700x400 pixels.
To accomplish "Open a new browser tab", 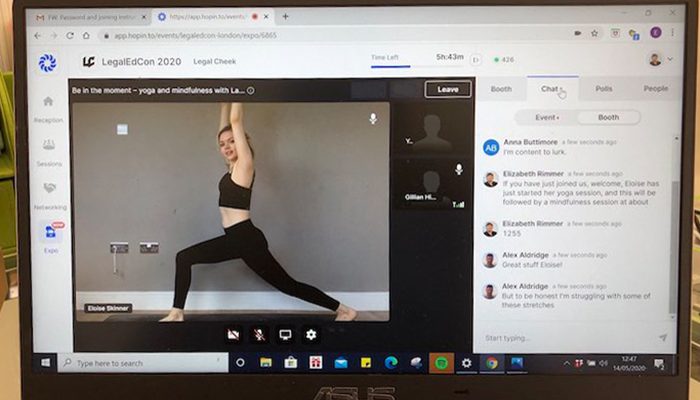I will (x=285, y=17).
